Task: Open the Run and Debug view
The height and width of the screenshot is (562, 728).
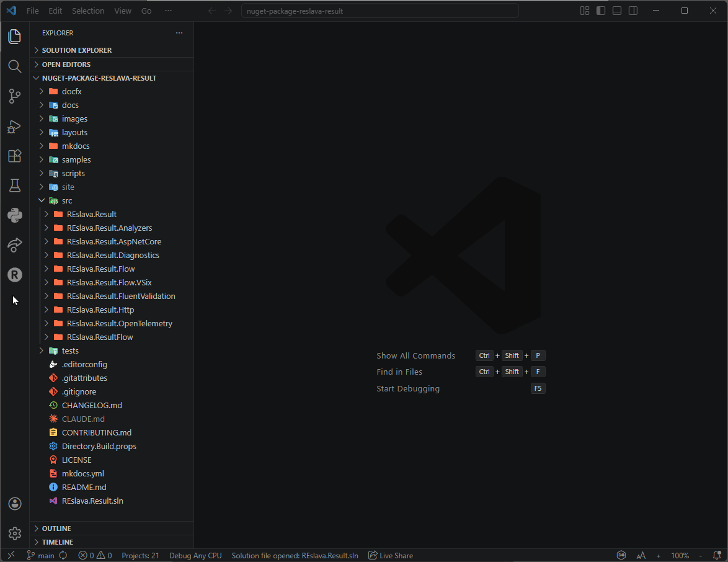Action: (14, 126)
